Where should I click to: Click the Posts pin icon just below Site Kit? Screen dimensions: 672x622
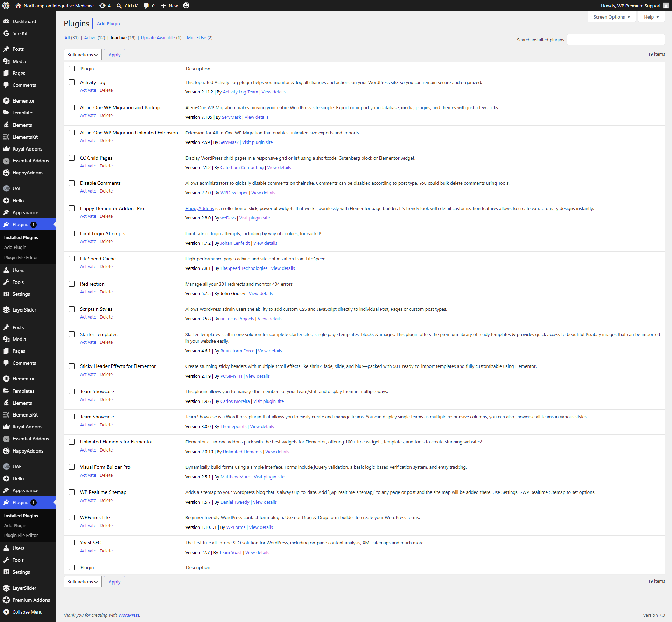point(6,49)
